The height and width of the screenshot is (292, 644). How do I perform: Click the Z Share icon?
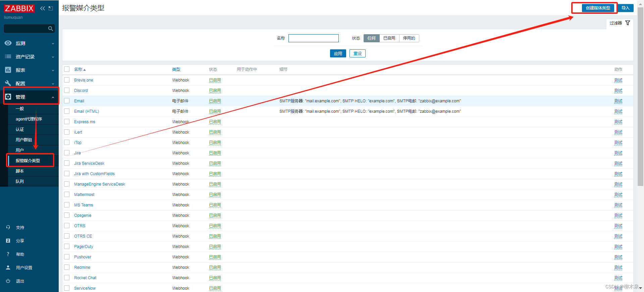8,241
